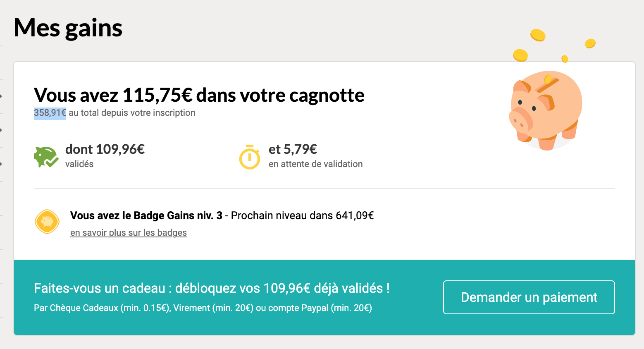The height and width of the screenshot is (349, 644).
Task: Click the topmost floating gold coin
Action: point(538,35)
